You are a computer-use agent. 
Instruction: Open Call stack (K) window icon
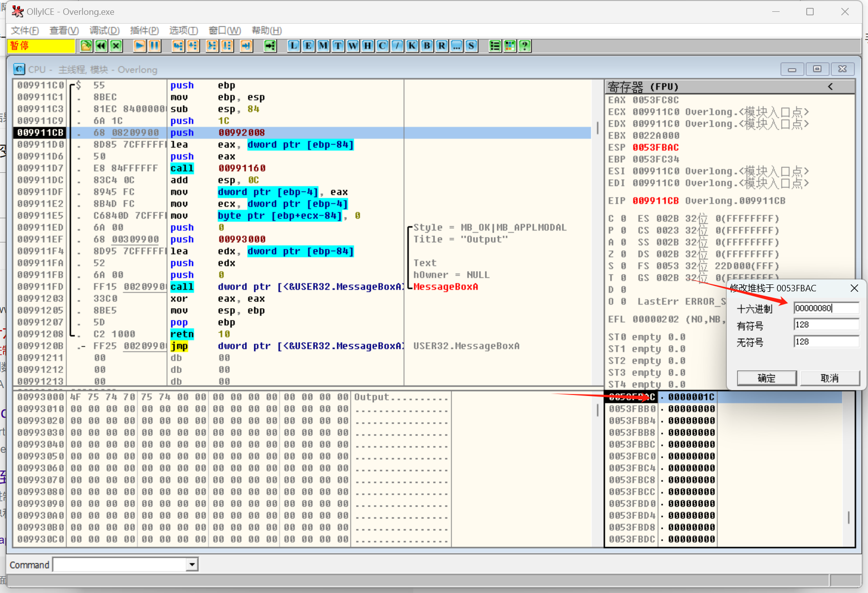(x=412, y=46)
